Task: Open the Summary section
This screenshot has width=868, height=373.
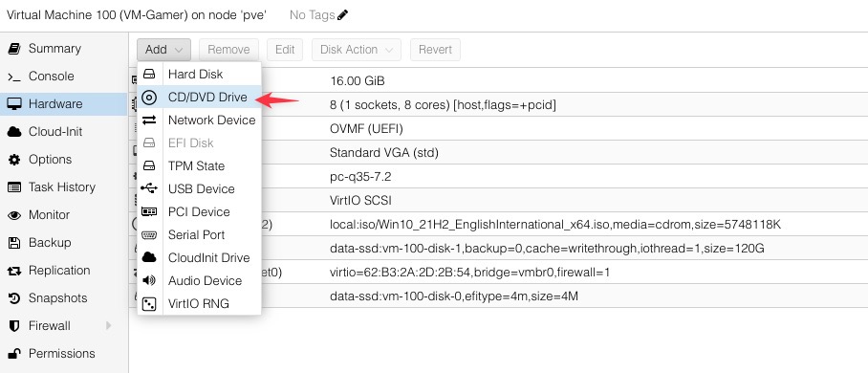Action: [x=64, y=49]
